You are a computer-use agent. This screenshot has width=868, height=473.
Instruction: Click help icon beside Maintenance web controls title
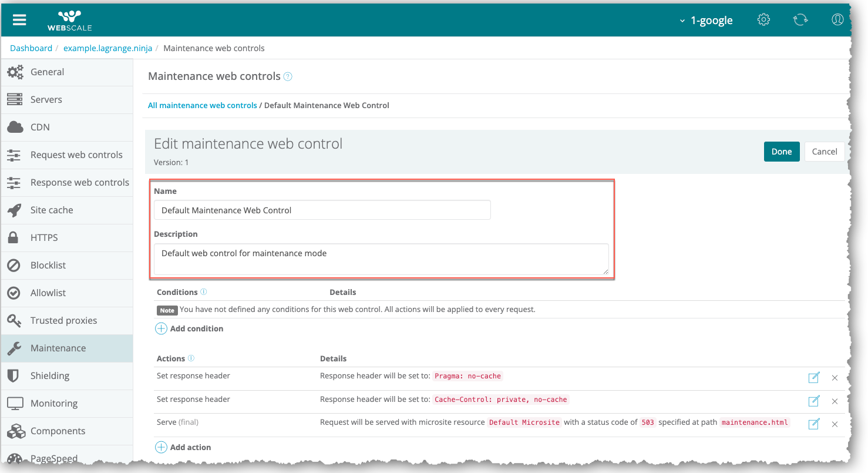click(x=288, y=76)
